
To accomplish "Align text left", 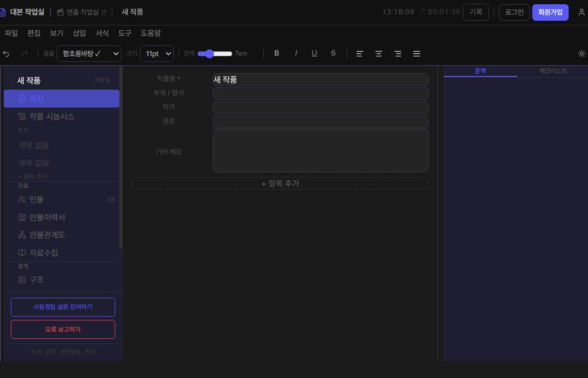I will click(360, 54).
